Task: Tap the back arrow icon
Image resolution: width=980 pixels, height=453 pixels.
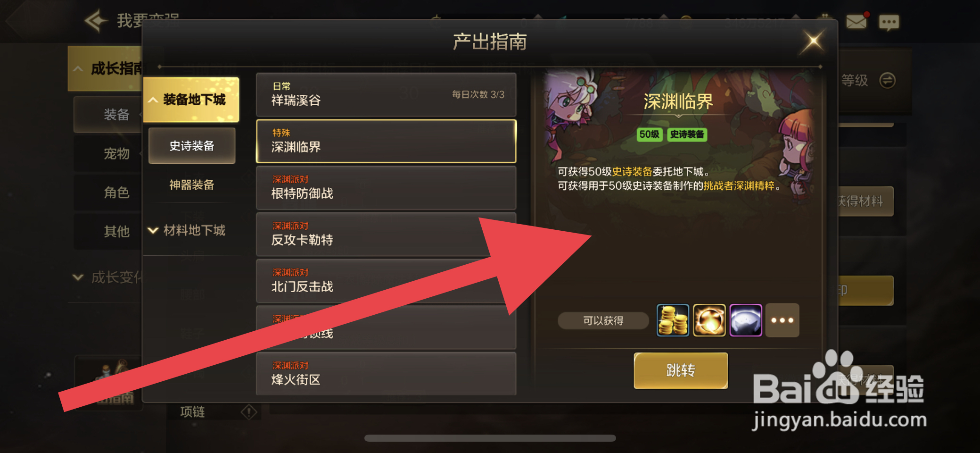Action: pyautogui.click(x=96, y=21)
